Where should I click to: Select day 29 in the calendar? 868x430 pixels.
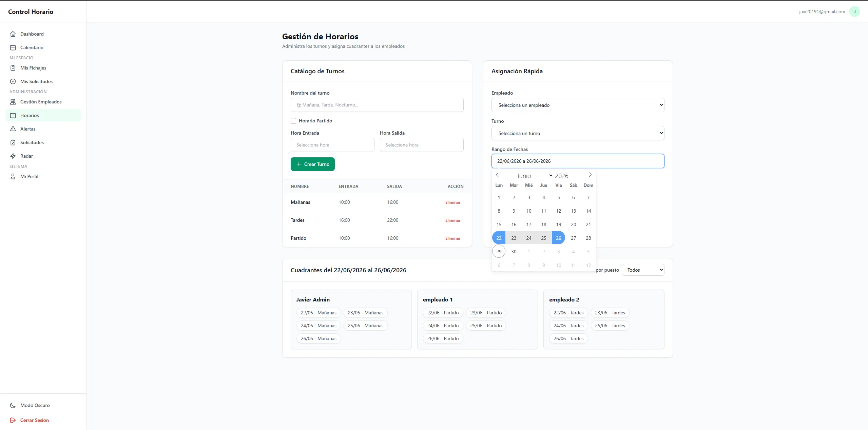pos(499,252)
